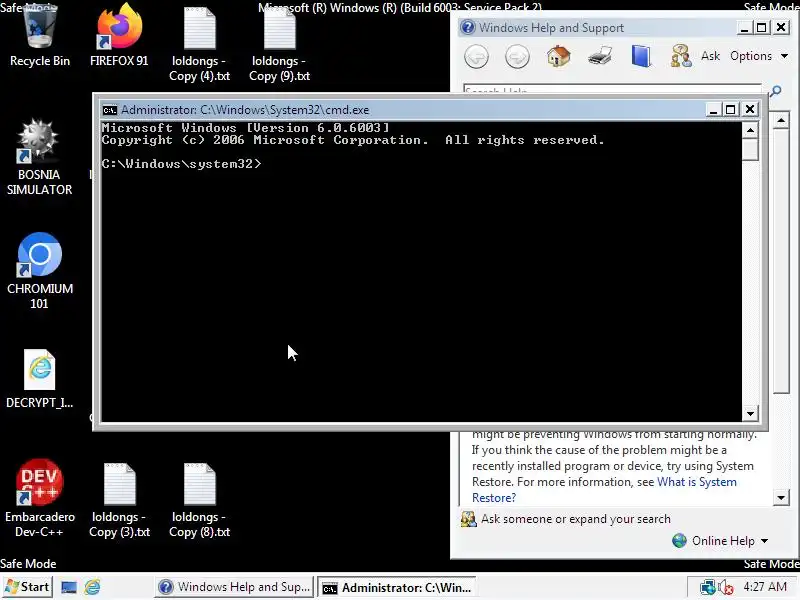Viewport: 800px width, 600px height.
Task: Launch FIREFOX 91 shortcut
Action: (x=119, y=36)
